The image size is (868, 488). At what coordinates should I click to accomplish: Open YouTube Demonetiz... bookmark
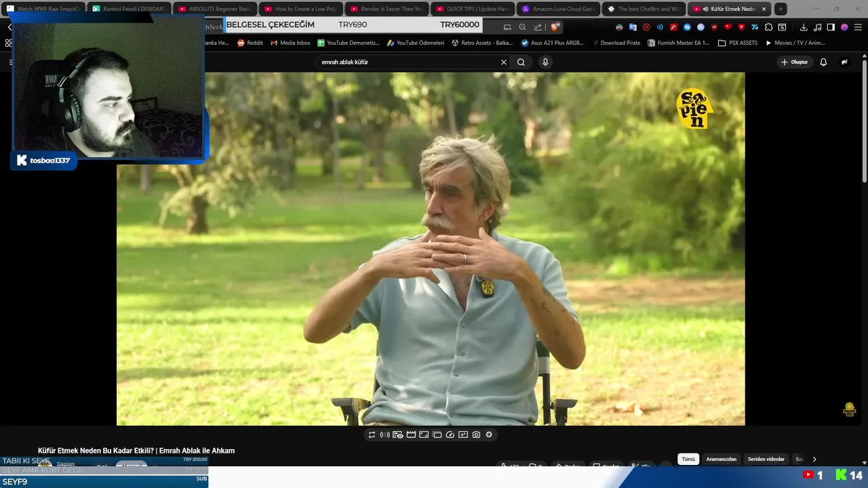click(x=348, y=43)
